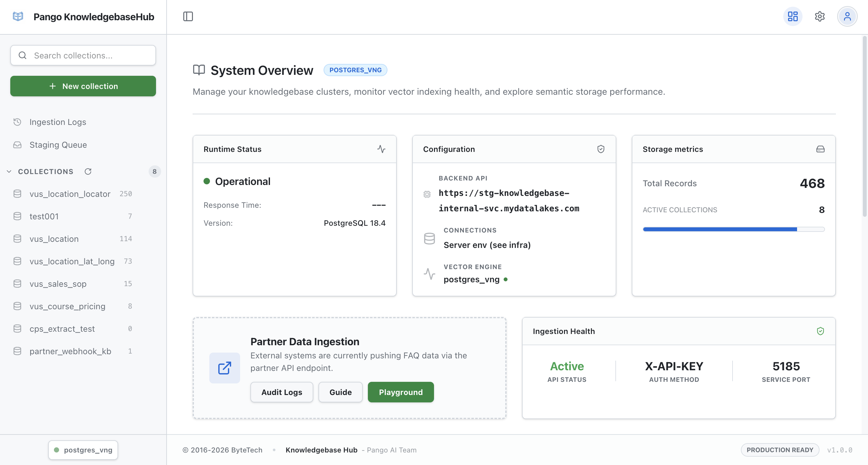This screenshot has height=465, width=868.
Task: Click the database icon beside test001
Action: [x=17, y=216]
